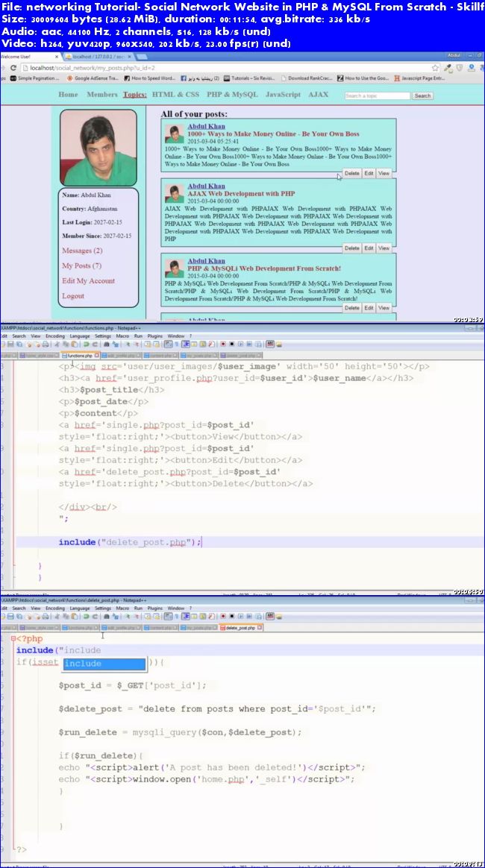The width and height of the screenshot is (485, 868).
Task: Open the My Posts (7) link
Action: (81, 265)
